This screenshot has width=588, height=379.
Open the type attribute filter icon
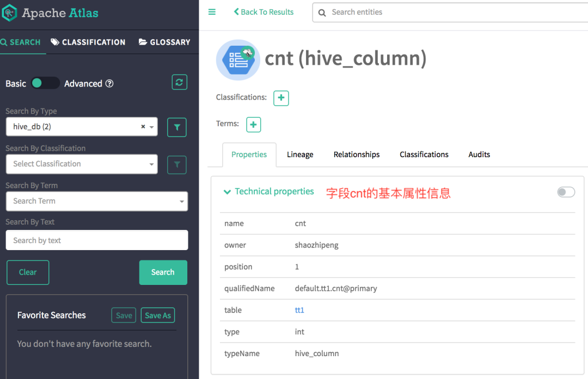coord(176,127)
